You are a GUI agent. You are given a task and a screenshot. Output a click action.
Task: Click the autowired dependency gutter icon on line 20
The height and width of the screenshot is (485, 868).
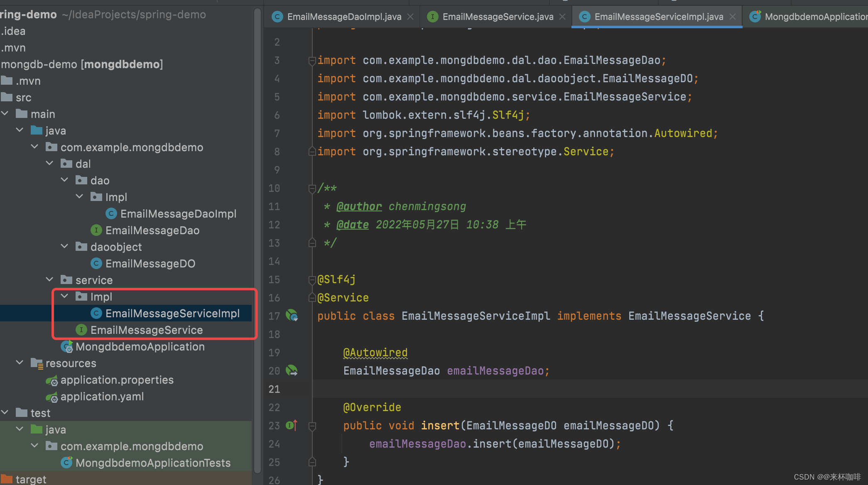[x=292, y=370]
